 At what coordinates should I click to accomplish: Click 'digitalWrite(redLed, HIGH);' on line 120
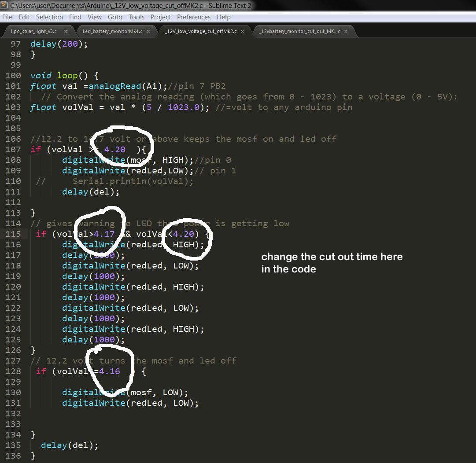click(x=133, y=287)
